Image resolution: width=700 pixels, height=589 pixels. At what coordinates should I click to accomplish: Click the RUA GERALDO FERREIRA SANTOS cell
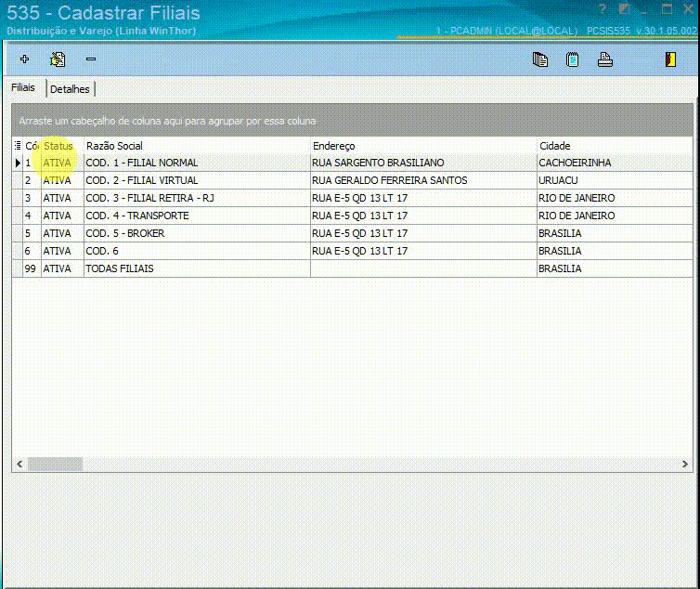point(423,180)
